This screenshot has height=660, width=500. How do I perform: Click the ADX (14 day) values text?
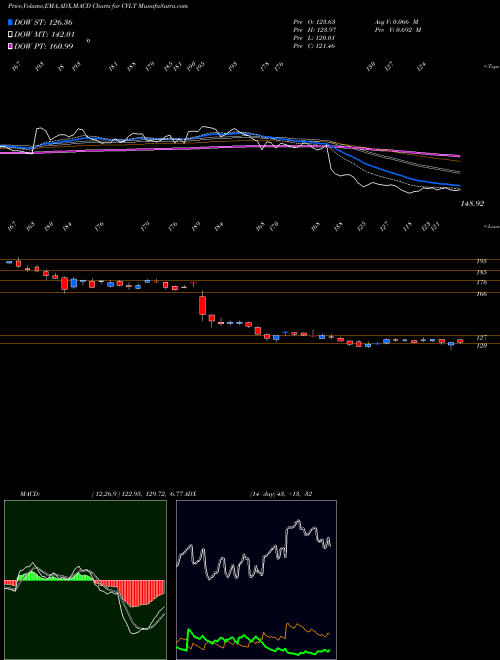pos(281,493)
